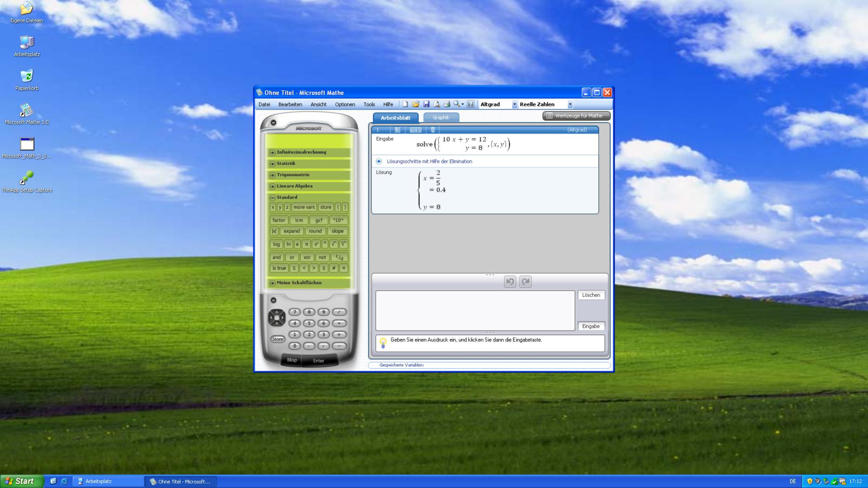
Task: Click the Eingabe submit button
Action: 591,327
